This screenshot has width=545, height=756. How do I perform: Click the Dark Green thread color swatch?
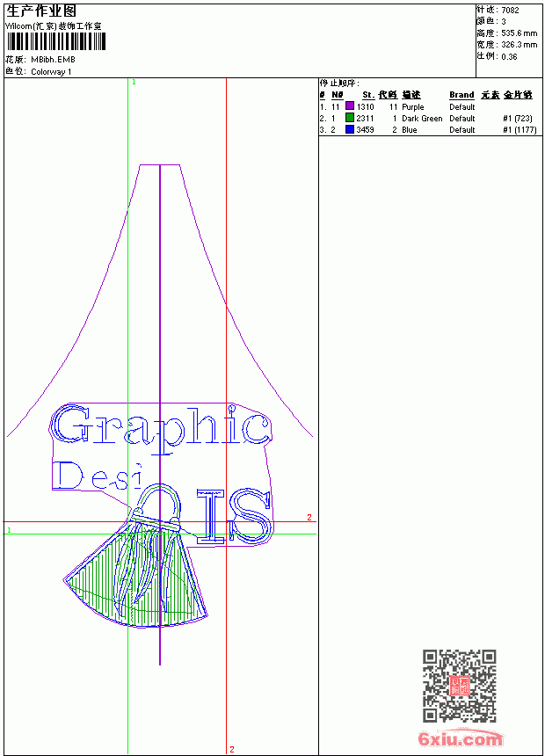click(x=350, y=118)
